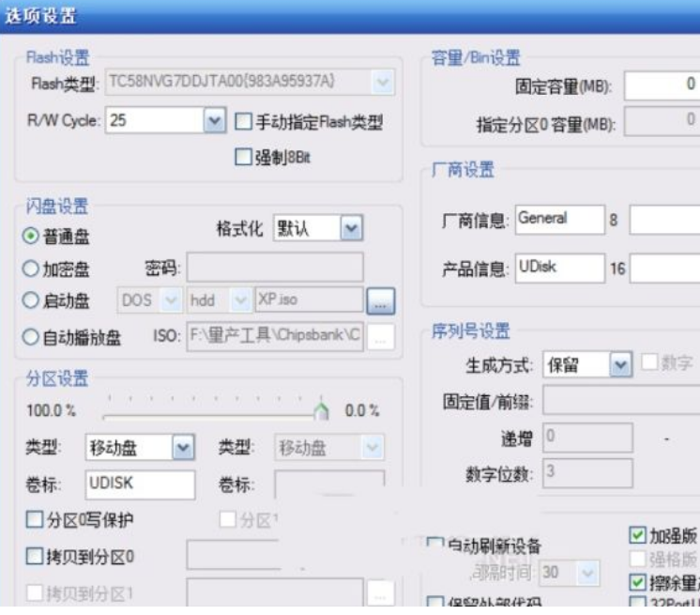Viewport: 700px width, 615px height.
Task: Select the 加密盘 radio button
Action: pyautogui.click(x=31, y=269)
